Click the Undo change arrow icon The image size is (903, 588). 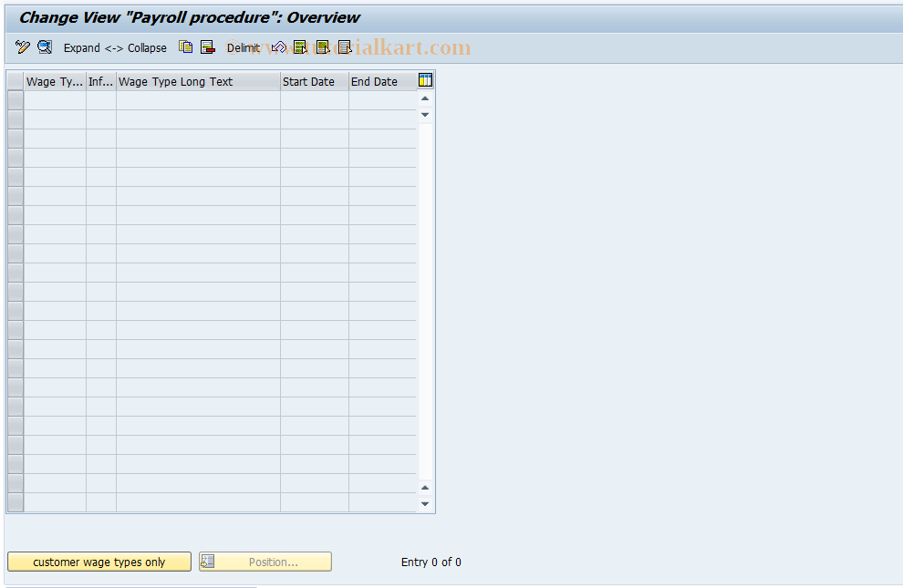[x=279, y=47]
